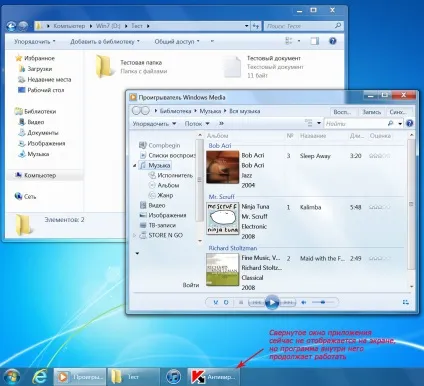The image size is (424, 386).
Task: Open the Запись tab in Media Player
Action: click(371, 112)
